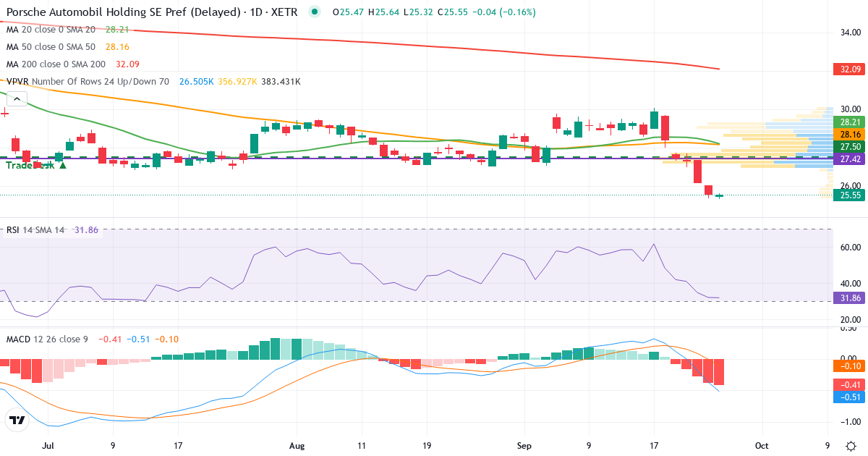Viewport: 868px width, 456px height.
Task: Click the Oct label on time axis
Action: 761,446
